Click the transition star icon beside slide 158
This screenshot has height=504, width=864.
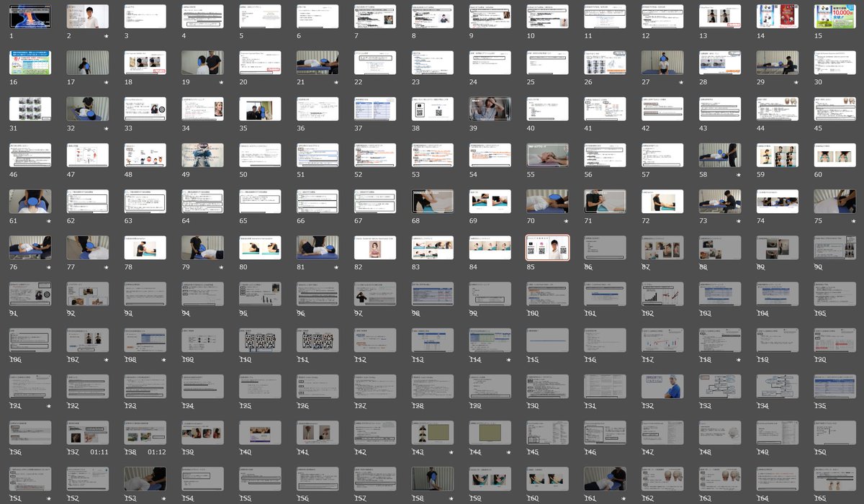coord(451,498)
